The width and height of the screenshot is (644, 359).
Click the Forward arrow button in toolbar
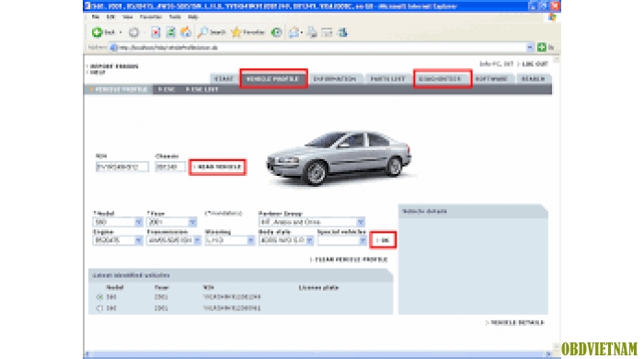[134, 32]
